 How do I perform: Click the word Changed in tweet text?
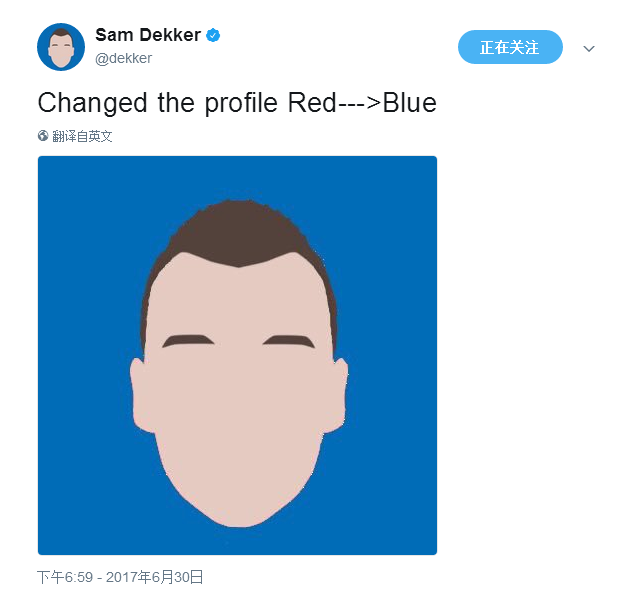coord(92,104)
